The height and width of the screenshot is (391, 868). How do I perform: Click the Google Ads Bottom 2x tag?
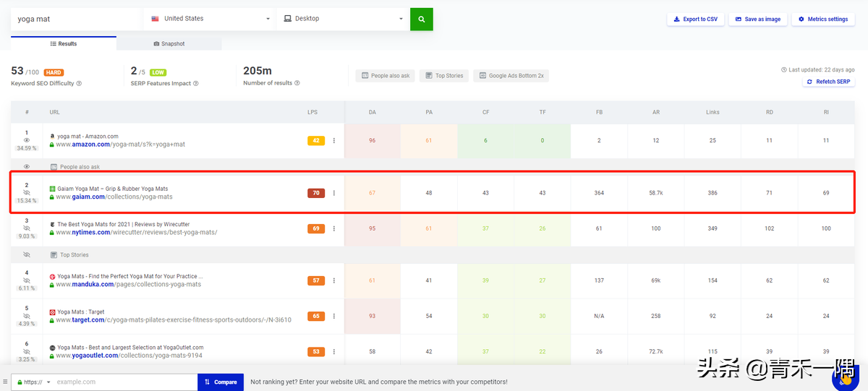point(511,75)
